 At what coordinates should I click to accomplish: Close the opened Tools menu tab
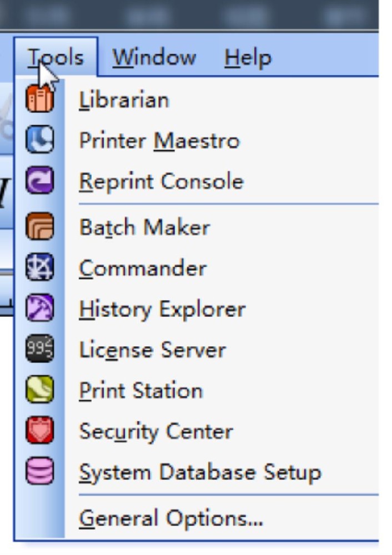coord(56,57)
